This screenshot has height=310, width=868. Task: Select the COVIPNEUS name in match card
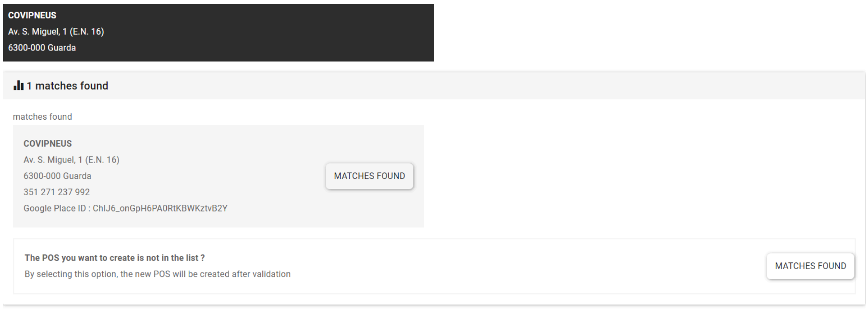pyautogui.click(x=48, y=144)
